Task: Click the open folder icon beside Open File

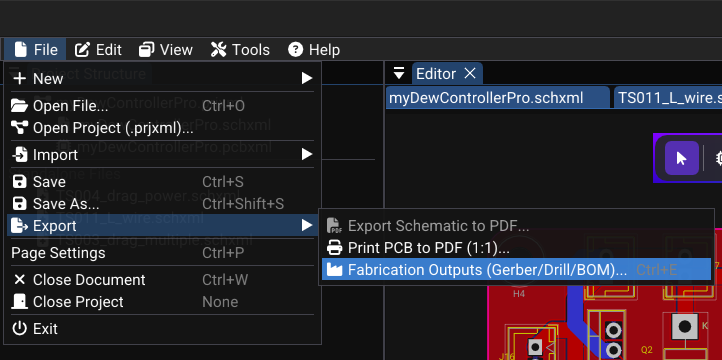Action: click(x=19, y=106)
